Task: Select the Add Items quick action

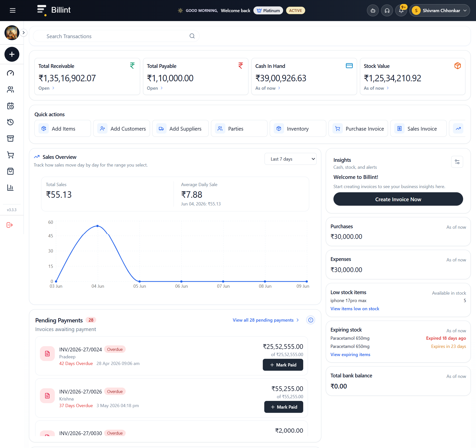Action: [63, 129]
